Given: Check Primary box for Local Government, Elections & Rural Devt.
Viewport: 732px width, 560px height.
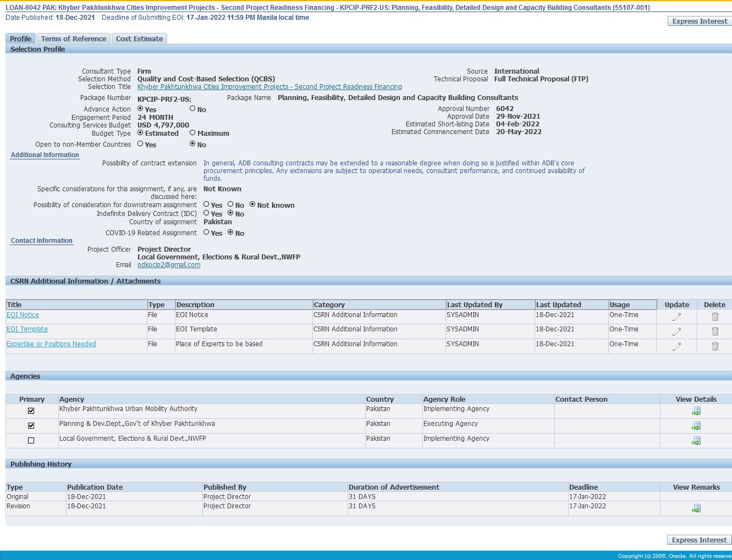Looking at the screenshot, I should coord(31,441).
